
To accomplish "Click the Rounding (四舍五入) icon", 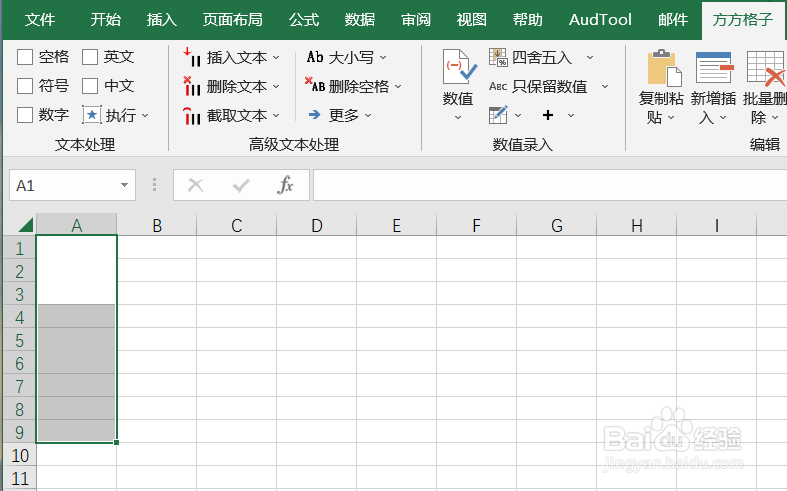I will pos(498,57).
